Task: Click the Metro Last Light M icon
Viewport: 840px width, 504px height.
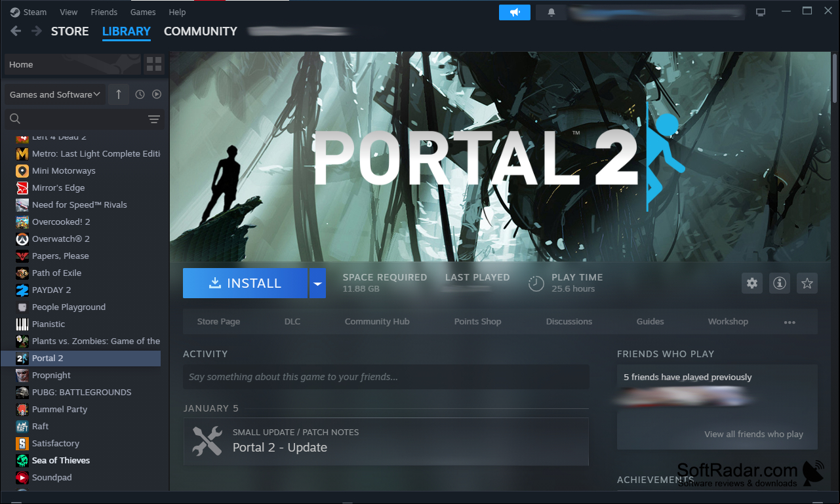Action: coord(22,153)
